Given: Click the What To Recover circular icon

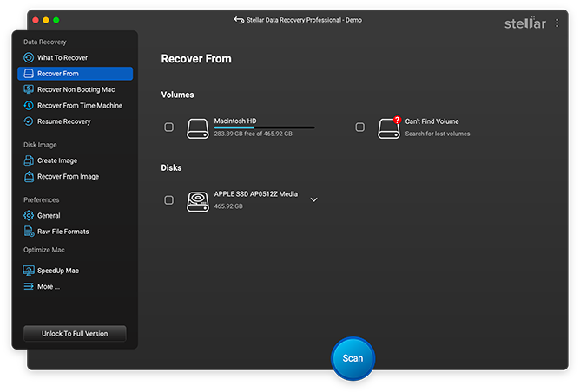Looking at the screenshot, I should pyautogui.click(x=29, y=57).
